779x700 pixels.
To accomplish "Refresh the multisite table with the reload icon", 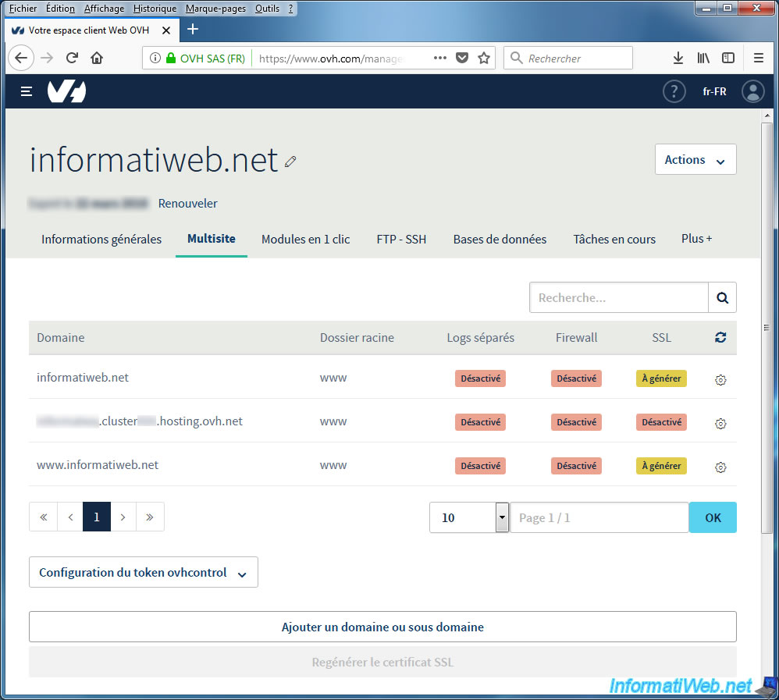I will click(x=720, y=337).
